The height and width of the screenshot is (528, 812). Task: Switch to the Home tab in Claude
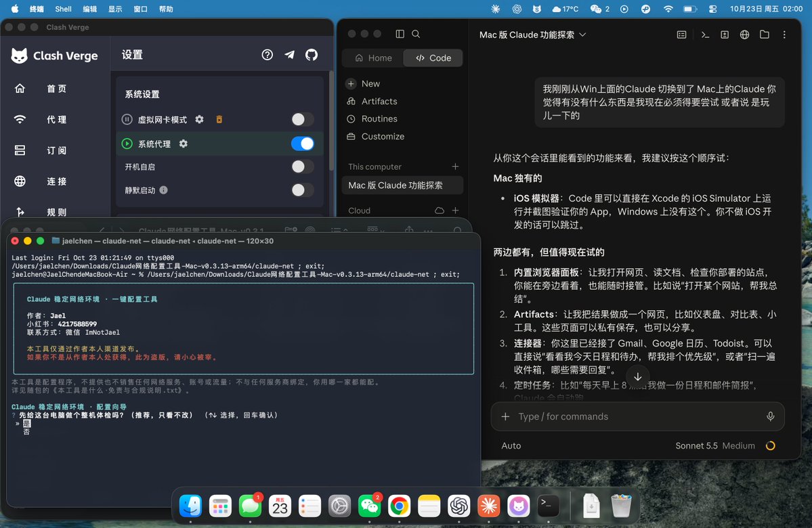pos(373,58)
